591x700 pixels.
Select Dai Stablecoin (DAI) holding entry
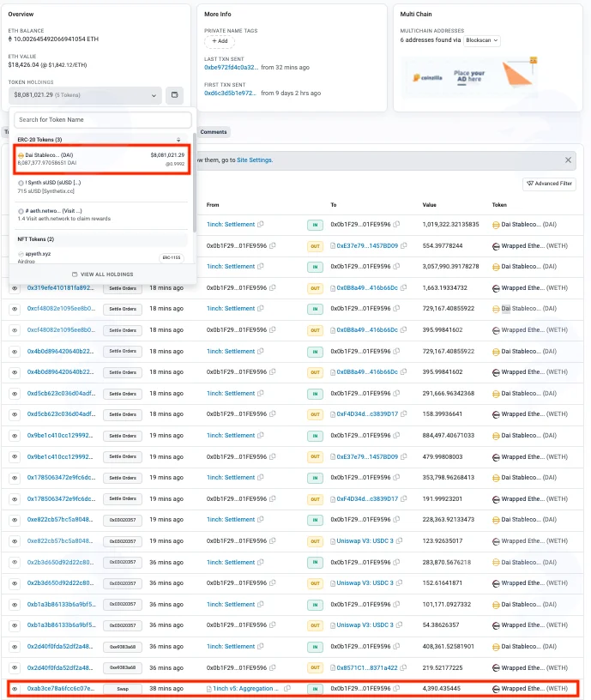102,159
